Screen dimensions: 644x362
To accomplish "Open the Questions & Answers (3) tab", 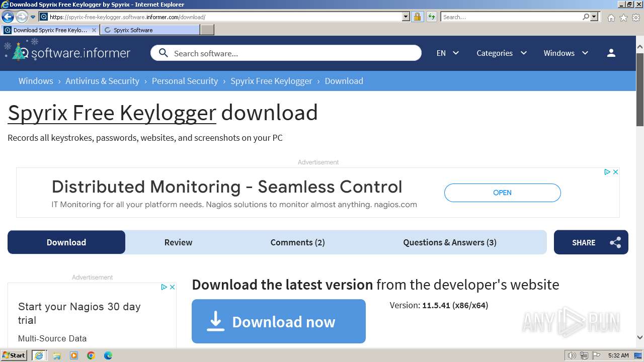I will [449, 242].
